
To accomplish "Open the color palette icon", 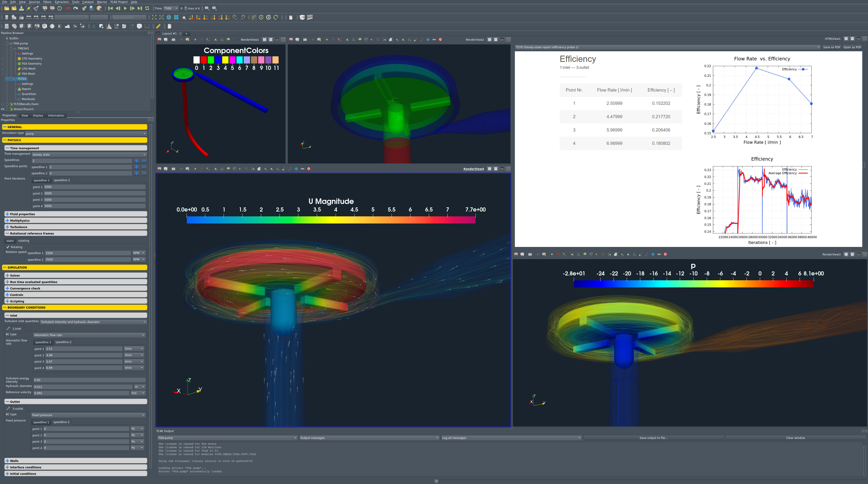I will coord(99,9).
